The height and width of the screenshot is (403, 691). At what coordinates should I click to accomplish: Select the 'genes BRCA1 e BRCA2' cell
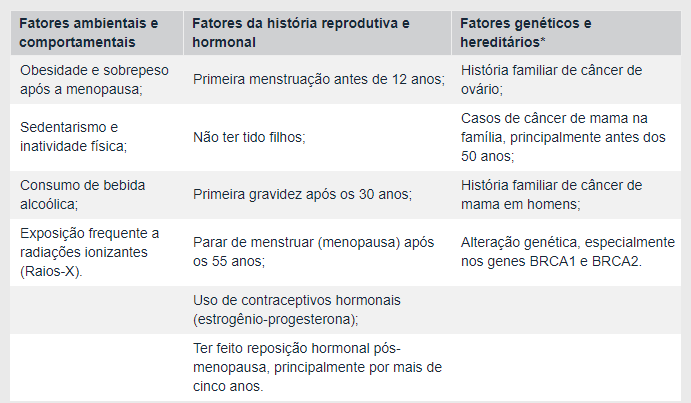[x=566, y=252]
